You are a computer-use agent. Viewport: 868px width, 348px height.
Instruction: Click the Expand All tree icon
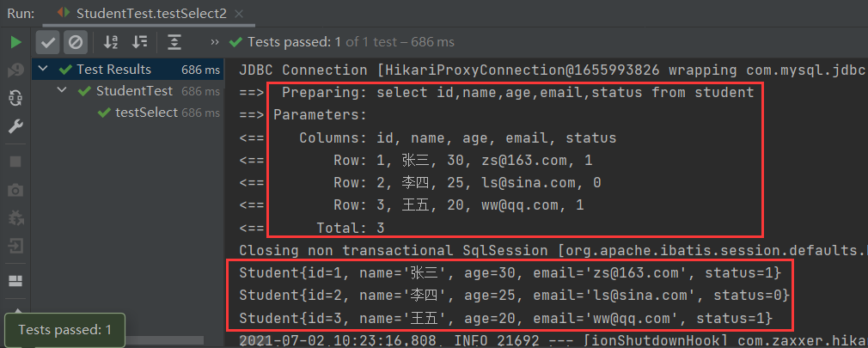tap(174, 42)
